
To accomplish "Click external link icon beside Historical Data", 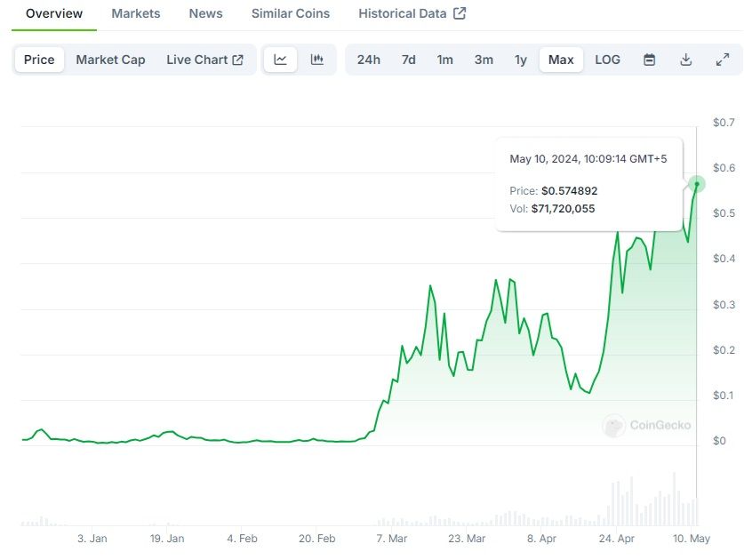I will coord(460,13).
